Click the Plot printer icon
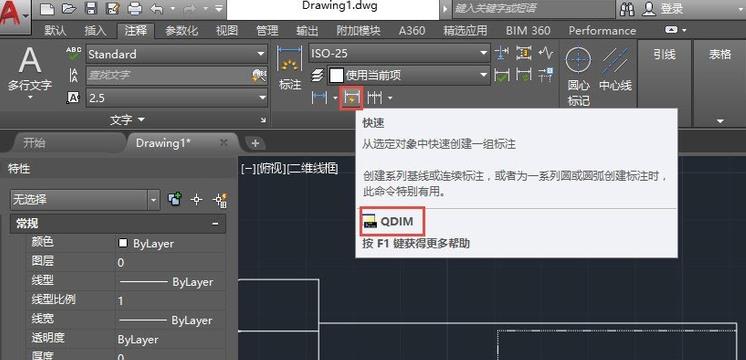Viewport: 746px width, 360px height. pos(135,9)
